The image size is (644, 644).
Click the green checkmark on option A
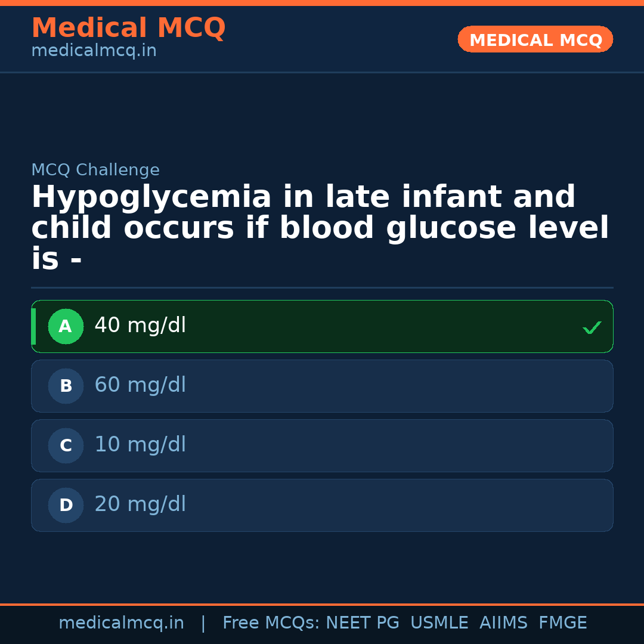coord(592,327)
